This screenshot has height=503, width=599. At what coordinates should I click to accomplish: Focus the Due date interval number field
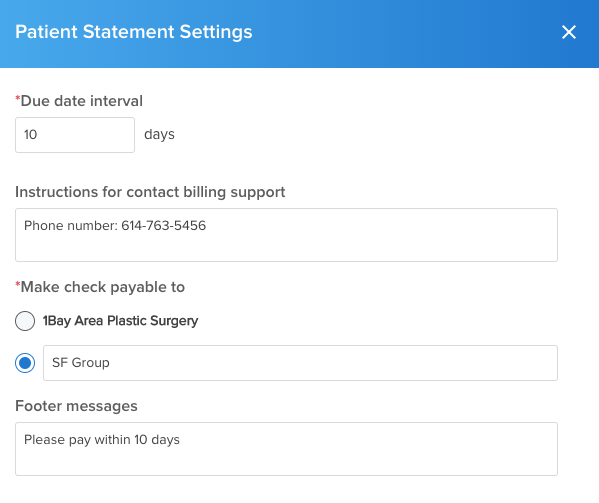pyautogui.click(x=75, y=135)
